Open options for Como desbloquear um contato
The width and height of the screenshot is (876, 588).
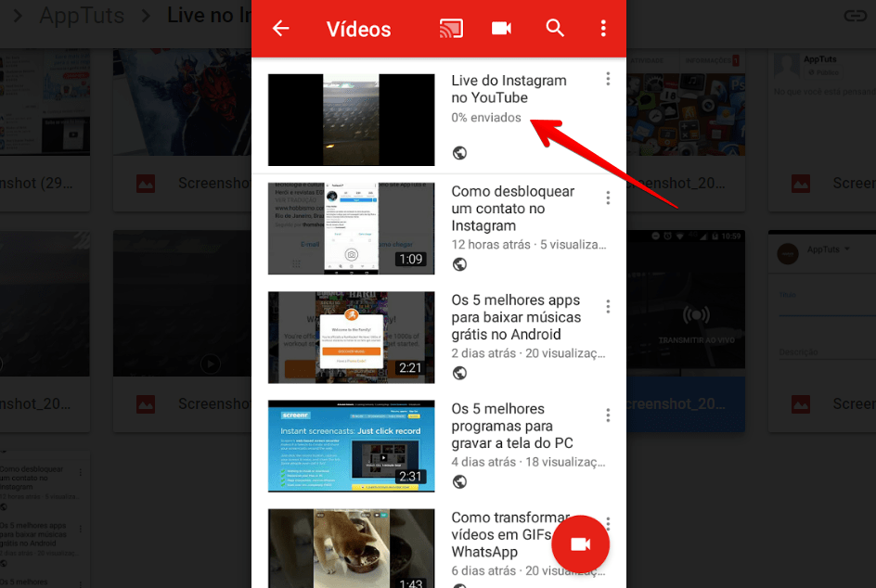pos(608,198)
